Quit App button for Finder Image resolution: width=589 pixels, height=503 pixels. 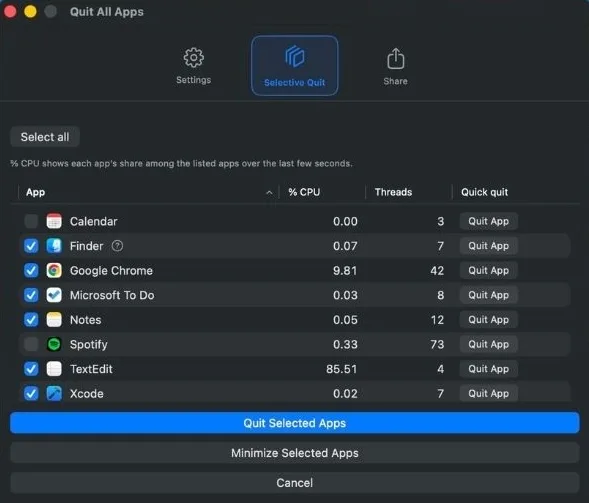[x=489, y=246]
